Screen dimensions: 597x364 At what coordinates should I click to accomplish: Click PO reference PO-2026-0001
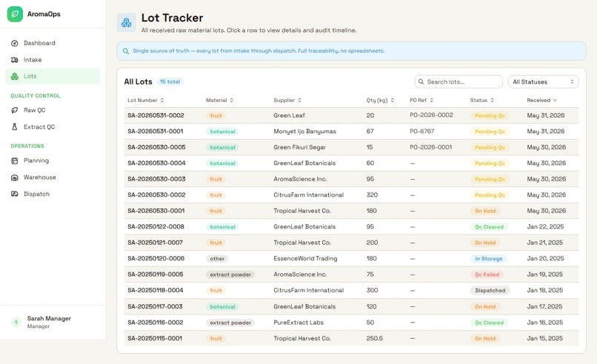431,147
